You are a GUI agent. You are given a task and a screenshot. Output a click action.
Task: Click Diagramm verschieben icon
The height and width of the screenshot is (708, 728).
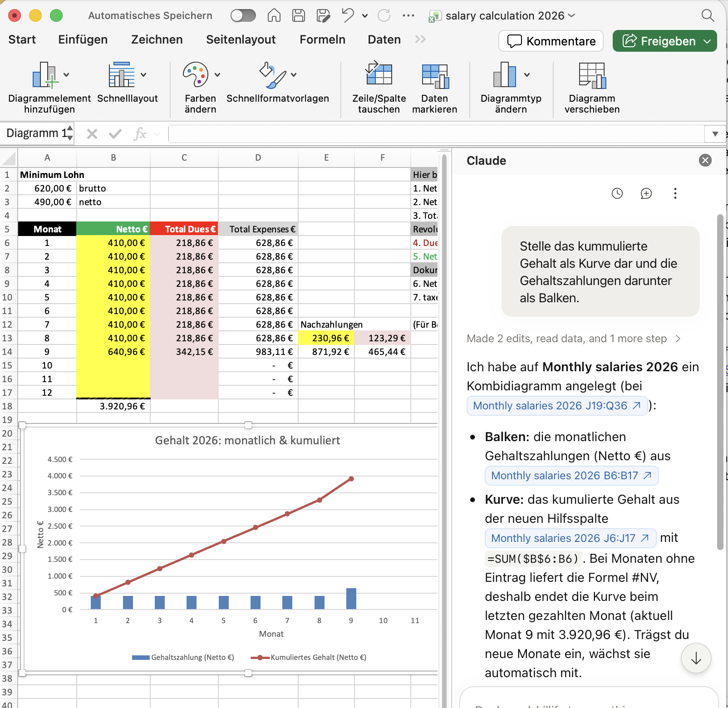[x=592, y=75]
